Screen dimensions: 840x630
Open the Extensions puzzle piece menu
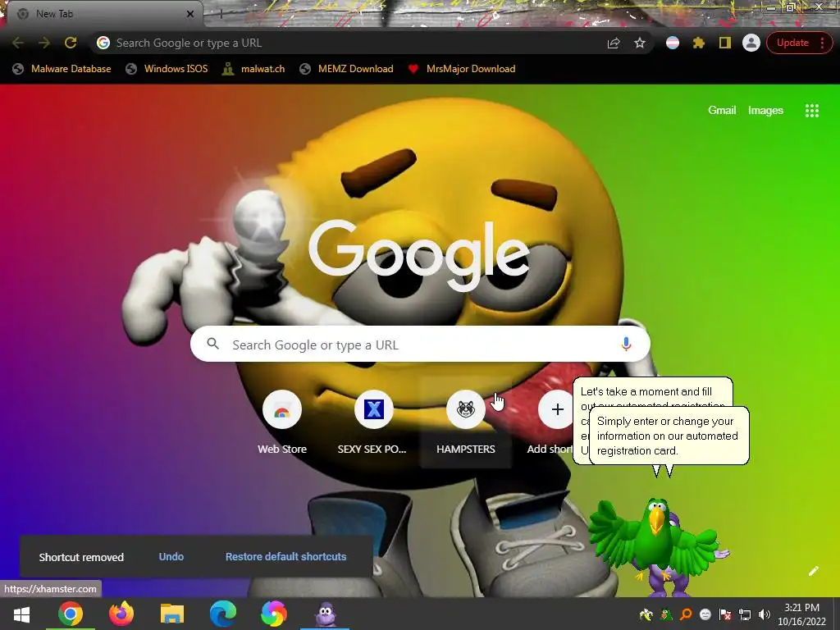coord(699,43)
